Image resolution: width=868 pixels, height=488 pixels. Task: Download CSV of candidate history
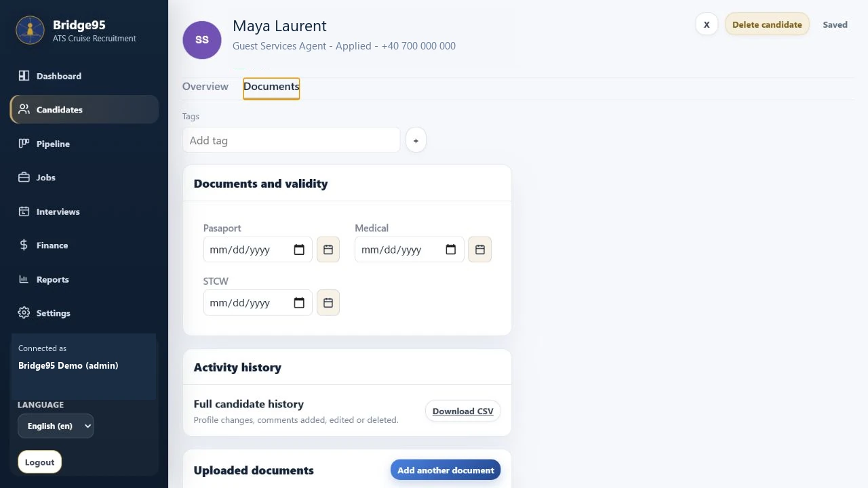coord(463,411)
